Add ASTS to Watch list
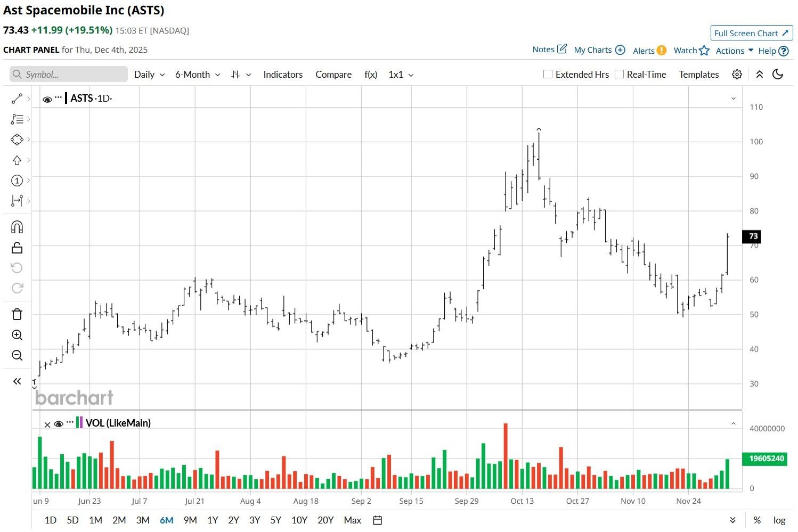Image resolution: width=798 pixels, height=532 pixels. [x=691, y=51]
